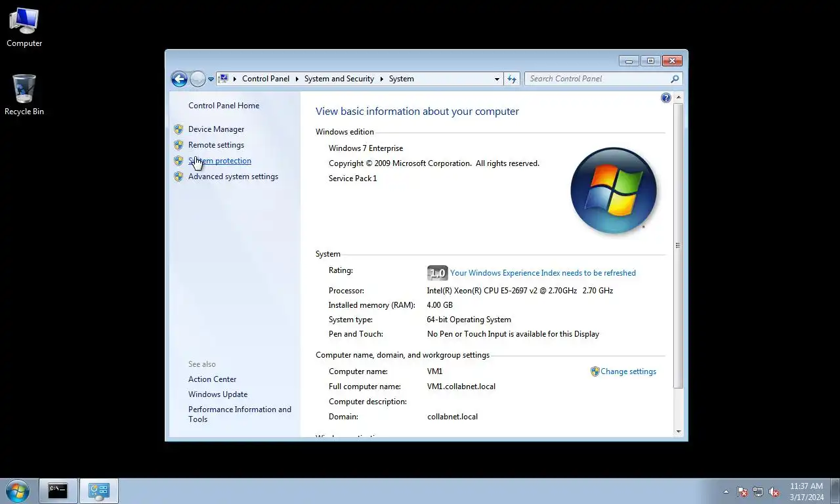The width and height of the screenshot is (840, 504).
Task: Refresh the System page
Action: [x=513, y=79]
